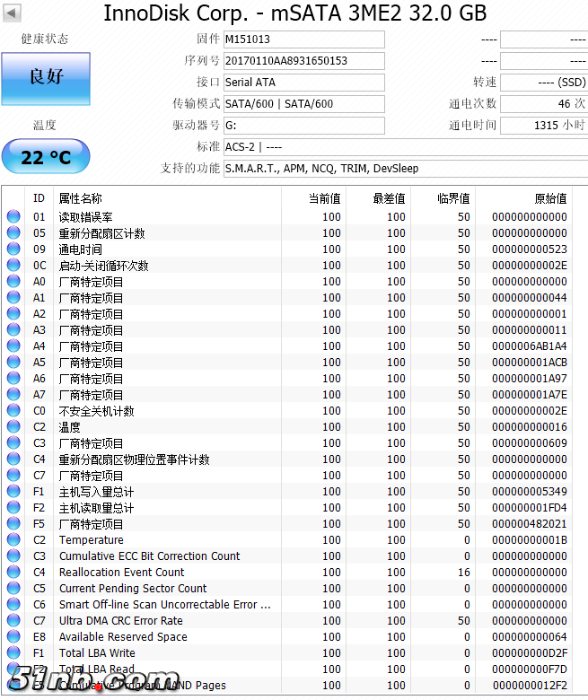Click the status orb next to 不安全关机计数
Screen dimensions: 588x700
(x=13, y=410)
